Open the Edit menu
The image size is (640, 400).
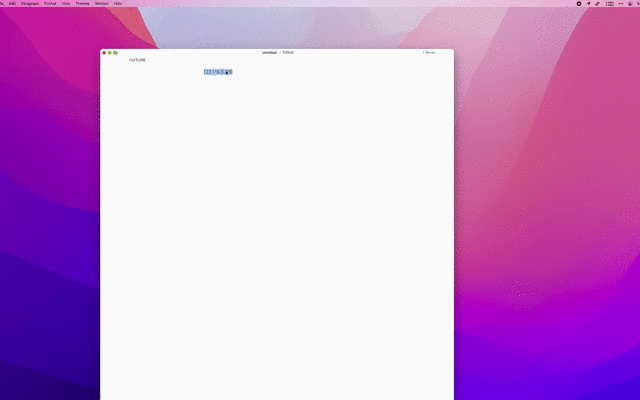(x=12, y=4)
